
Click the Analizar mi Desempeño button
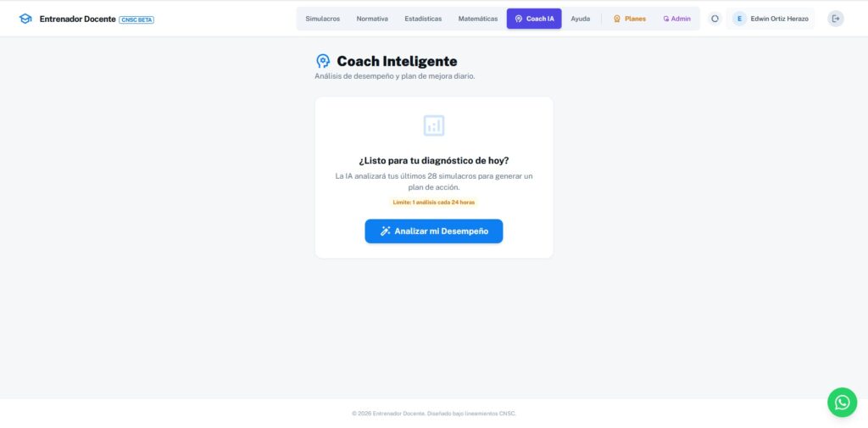click(x=434, y=231)
